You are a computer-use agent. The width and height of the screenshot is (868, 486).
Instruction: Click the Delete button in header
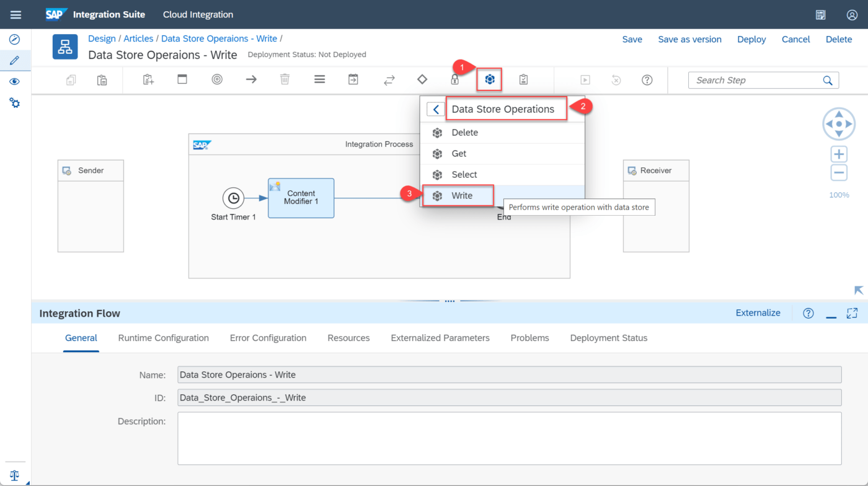click(x=839, y=39)
